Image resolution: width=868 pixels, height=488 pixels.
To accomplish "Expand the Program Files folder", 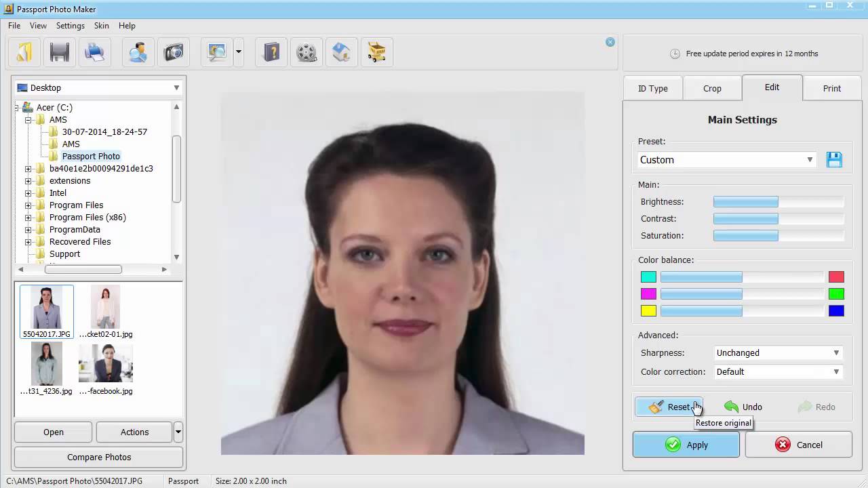I will tap(28, 205).
